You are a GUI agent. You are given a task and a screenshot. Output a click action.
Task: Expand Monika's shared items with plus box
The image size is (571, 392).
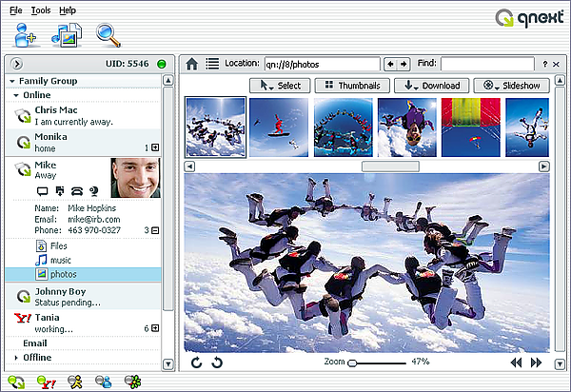155,147
